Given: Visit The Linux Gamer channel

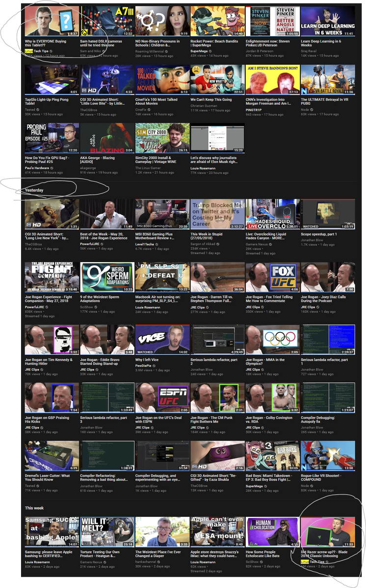Looking at the screenshot, I should point(148,168).
